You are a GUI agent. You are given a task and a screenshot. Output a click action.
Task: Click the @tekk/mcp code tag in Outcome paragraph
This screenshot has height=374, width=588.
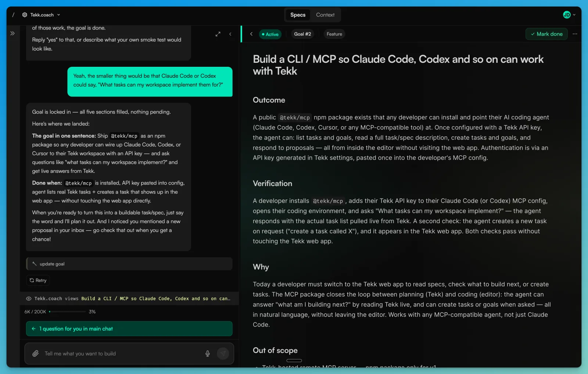(295, 118)
